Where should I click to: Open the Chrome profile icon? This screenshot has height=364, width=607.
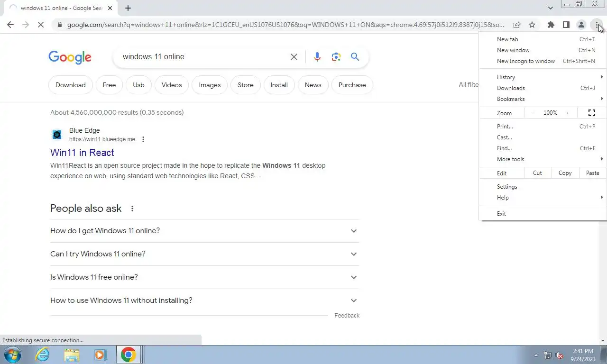[581, 25]
